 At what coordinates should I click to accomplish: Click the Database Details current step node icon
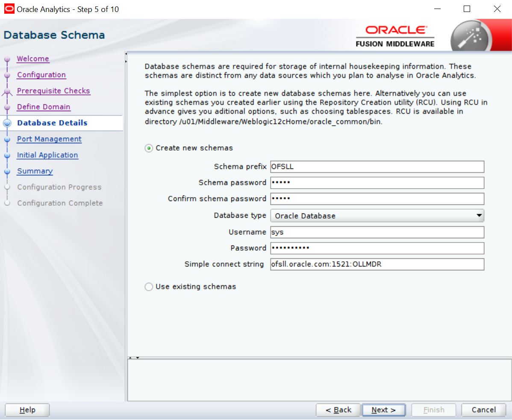coord(7,123)
